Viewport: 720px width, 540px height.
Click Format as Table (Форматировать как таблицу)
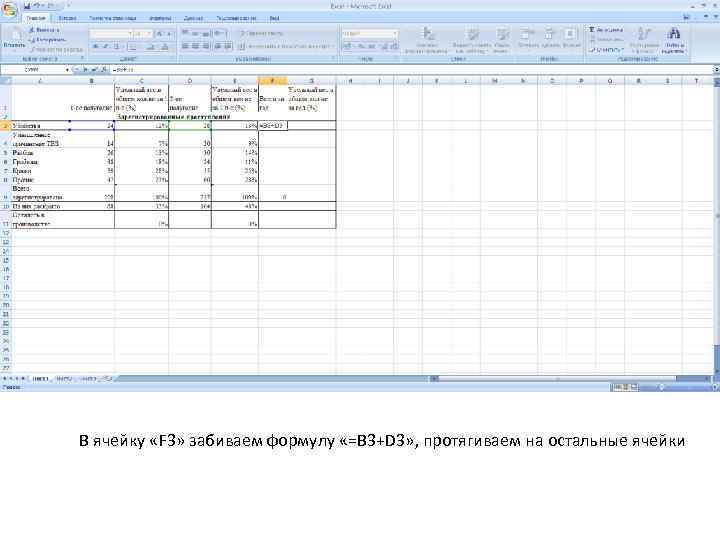tap(472, 40)
